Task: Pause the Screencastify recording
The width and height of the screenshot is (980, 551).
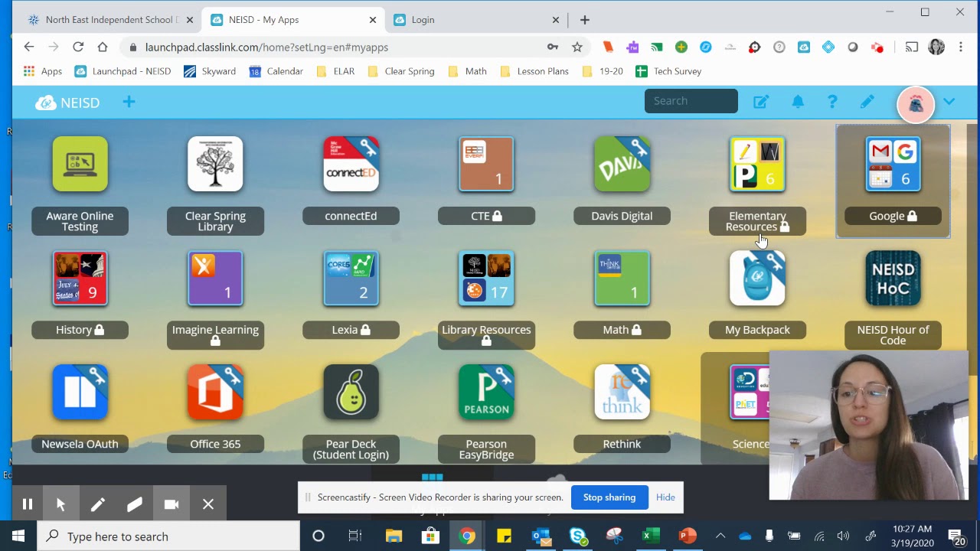Action: [x=28, y=504]
